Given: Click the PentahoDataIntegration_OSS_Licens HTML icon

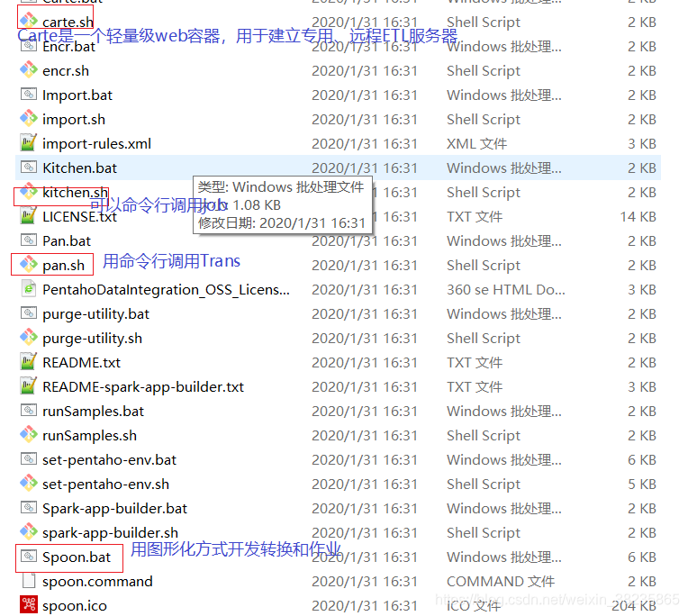Looking at the screenshot, I should click(29, 288).
